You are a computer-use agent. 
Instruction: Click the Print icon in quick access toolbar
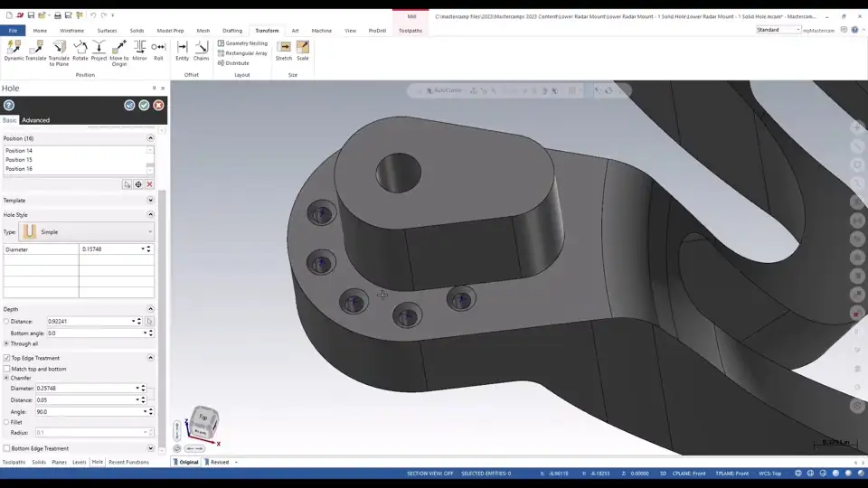coord(57,15)
